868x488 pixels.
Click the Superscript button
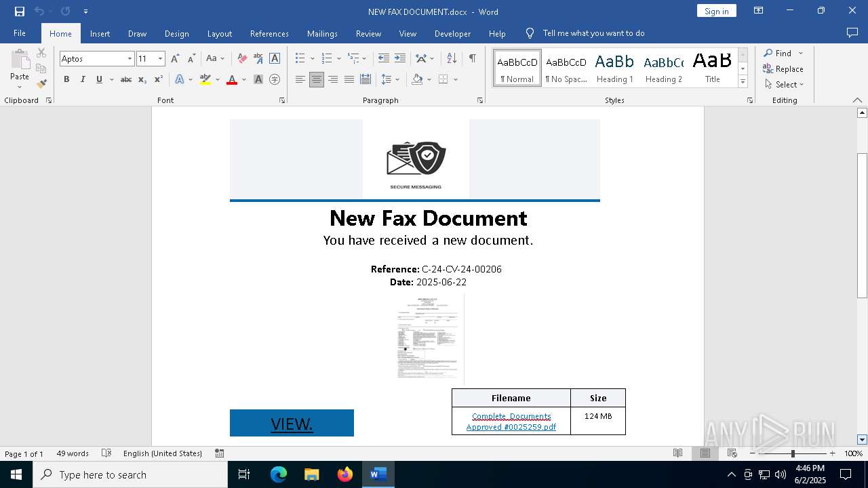pyautogui.click(x=159, y=79)
